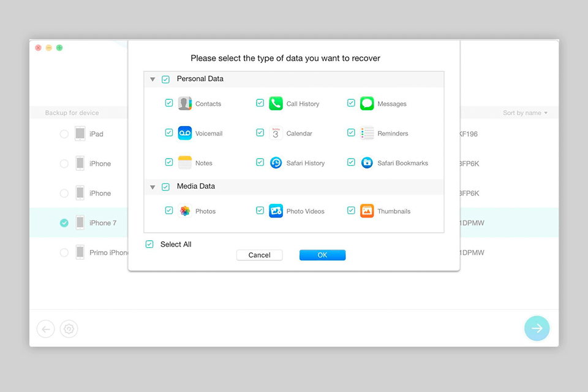Uncheck the Messages checkbox
This screenshot has height=392, width=588.
tap(351, 103)
